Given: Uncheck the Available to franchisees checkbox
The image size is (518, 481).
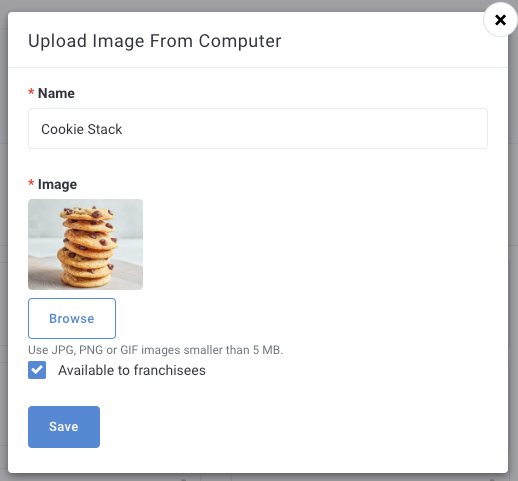Looking at the screenshot, I should pos(37,370).
